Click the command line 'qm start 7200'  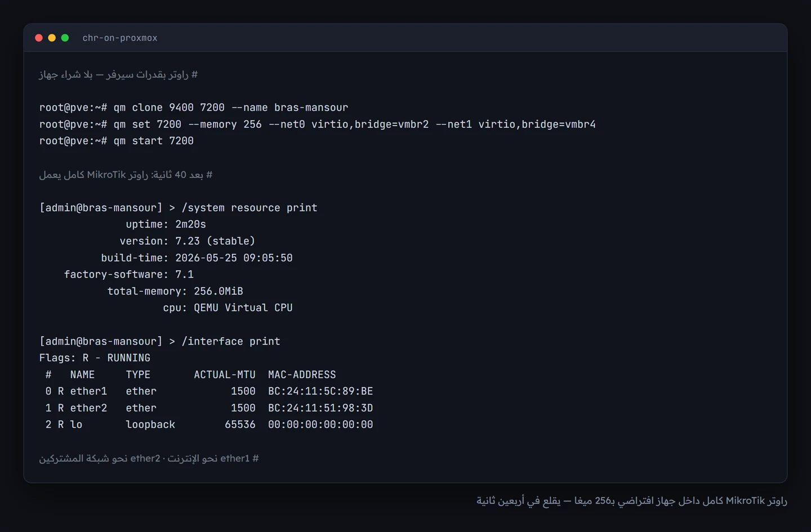point(153,141)
